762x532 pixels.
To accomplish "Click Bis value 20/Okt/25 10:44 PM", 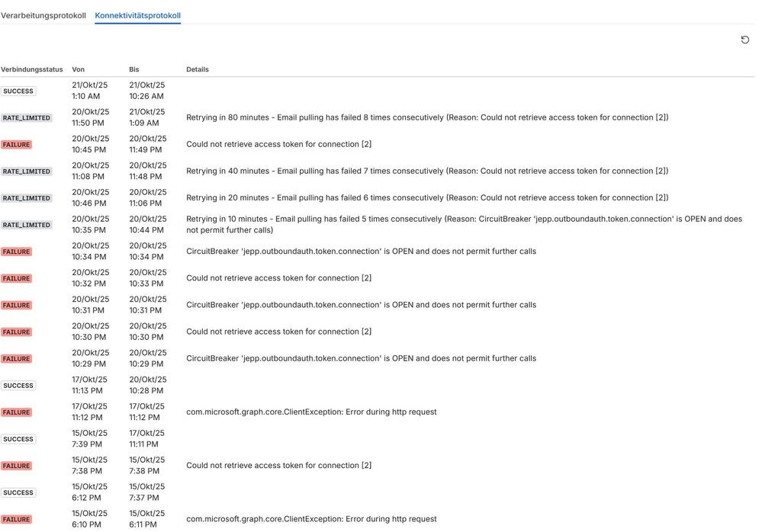I will [x=148, y=224].
